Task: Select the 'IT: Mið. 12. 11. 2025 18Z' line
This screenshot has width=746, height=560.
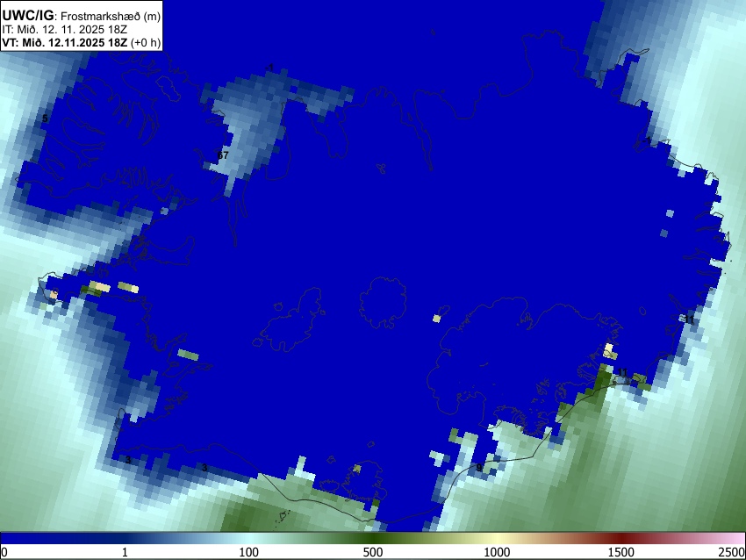Action: [65, 30]
